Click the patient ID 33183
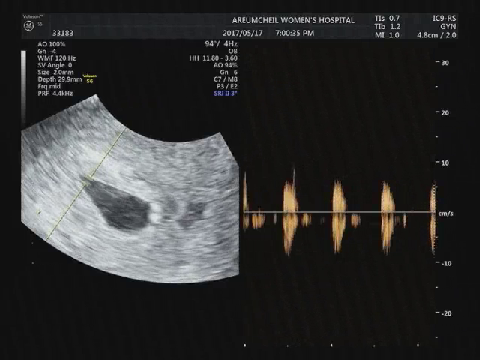The height and width of the screenshot is (360, 480). (x=63, y=33)
